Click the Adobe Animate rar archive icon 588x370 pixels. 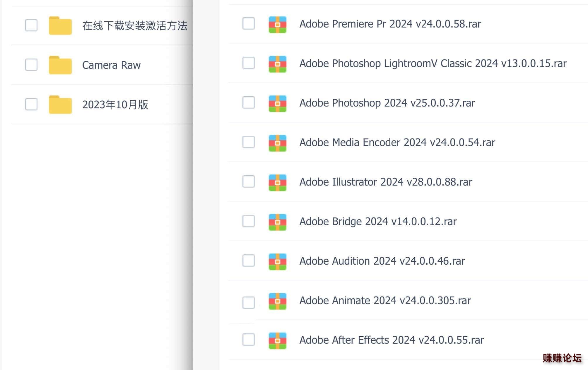[x=277, y=301]
